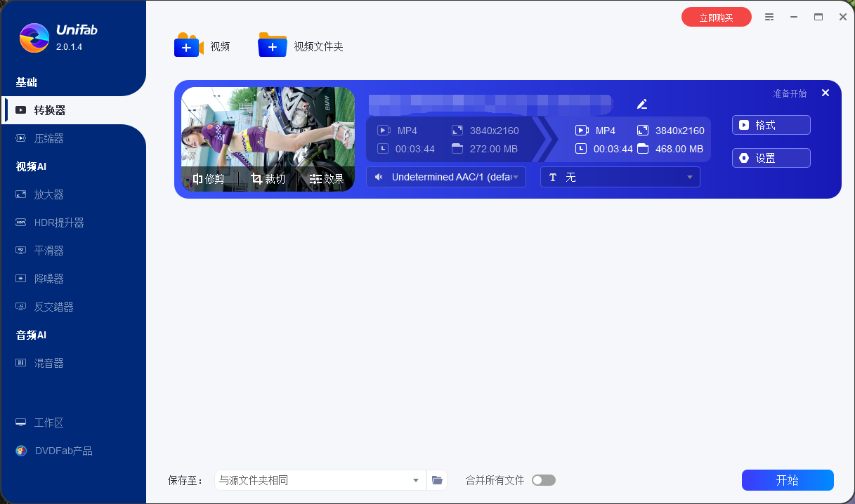
Task: Click the pencil rename icon
Action: 641,104
